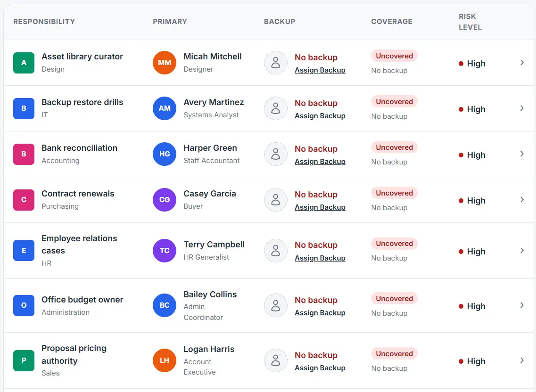Click the LH avatar of Logan Harris
536x392 pixels.
[165, 360]
